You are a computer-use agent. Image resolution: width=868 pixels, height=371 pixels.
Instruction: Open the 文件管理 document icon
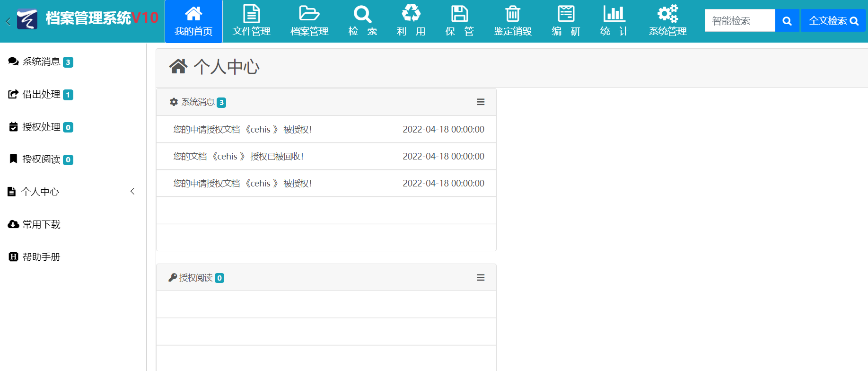coord(251,14)
